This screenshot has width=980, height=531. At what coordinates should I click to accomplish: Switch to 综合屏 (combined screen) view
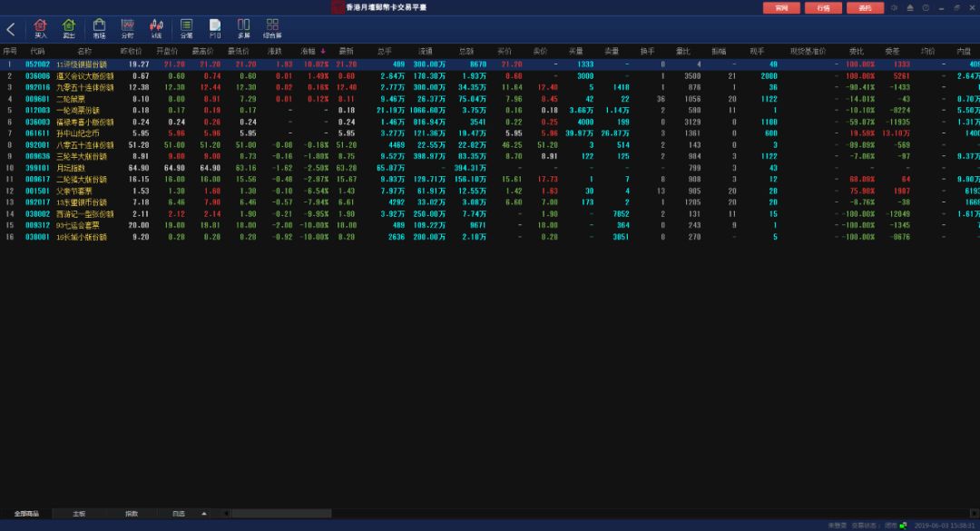[x=272, y=29]
